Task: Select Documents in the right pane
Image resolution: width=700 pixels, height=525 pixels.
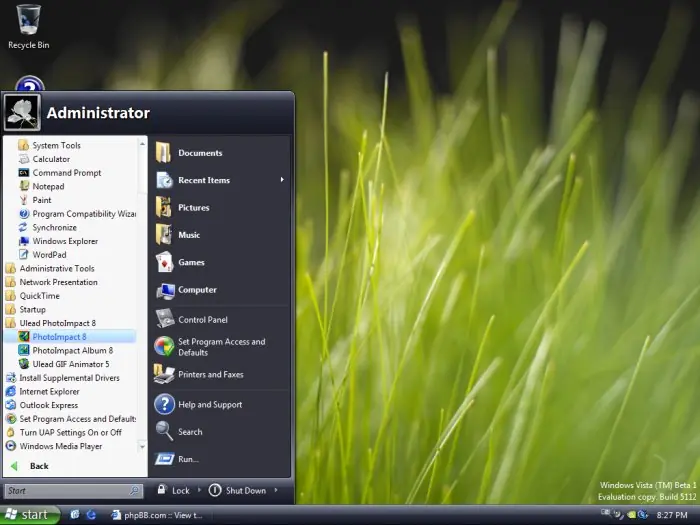Action: click(x=199, y=153)
